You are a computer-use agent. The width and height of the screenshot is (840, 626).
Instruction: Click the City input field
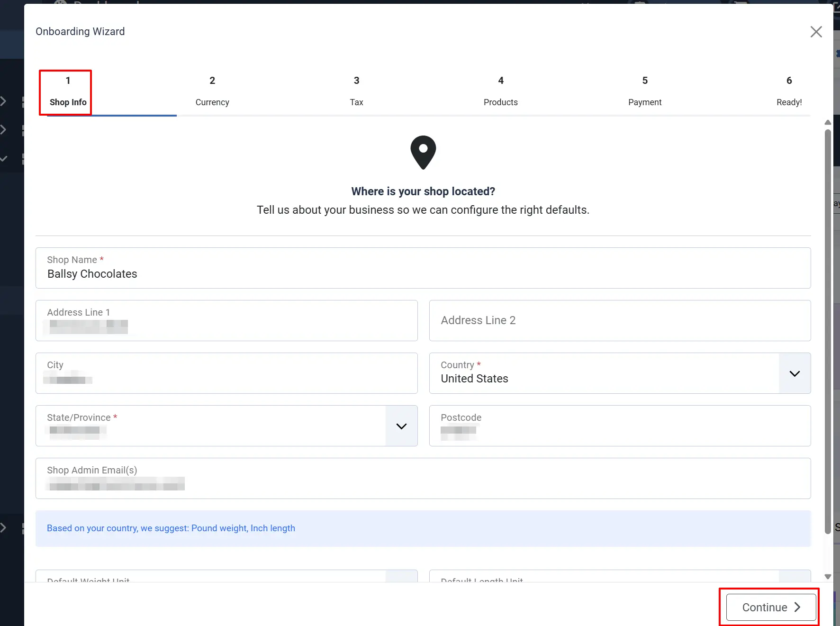point(226,373)
